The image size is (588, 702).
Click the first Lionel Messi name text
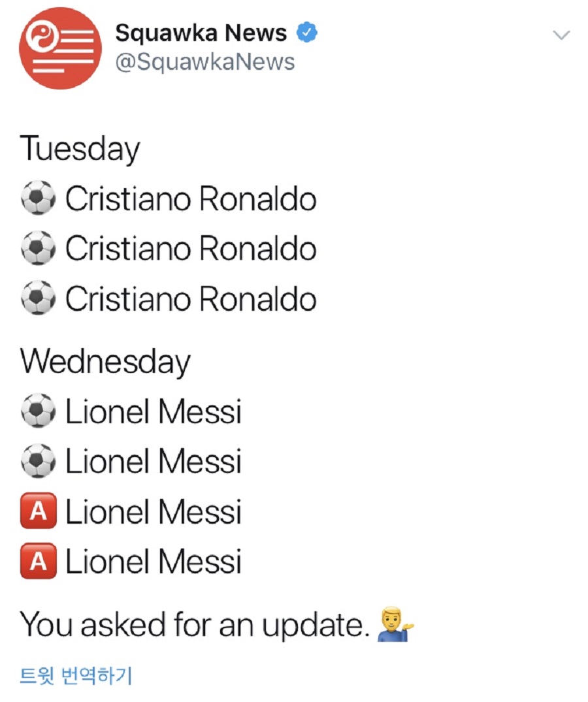(154, 412)
